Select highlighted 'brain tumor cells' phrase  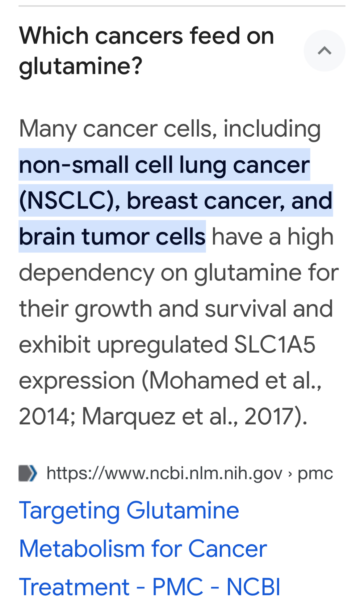[112, 236]
